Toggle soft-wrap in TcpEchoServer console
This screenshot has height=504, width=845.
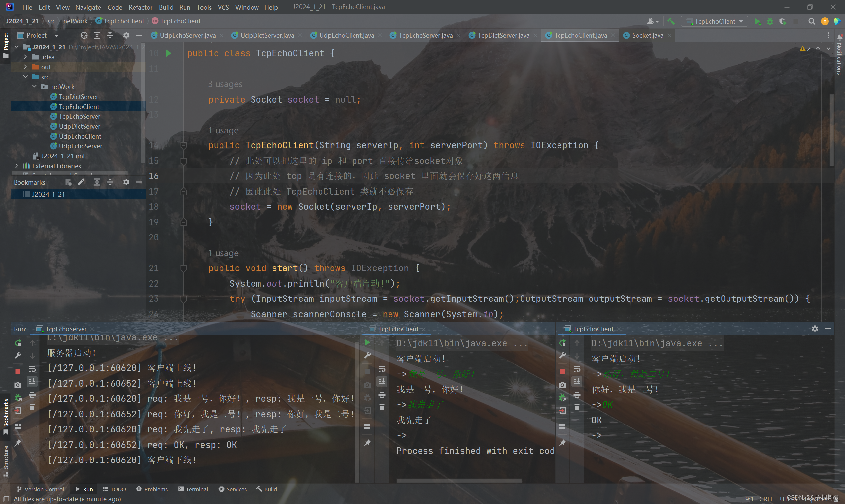32,369
